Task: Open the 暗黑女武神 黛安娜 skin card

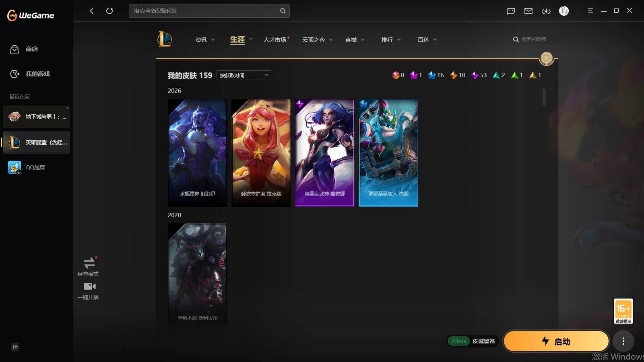Action: 325,153
